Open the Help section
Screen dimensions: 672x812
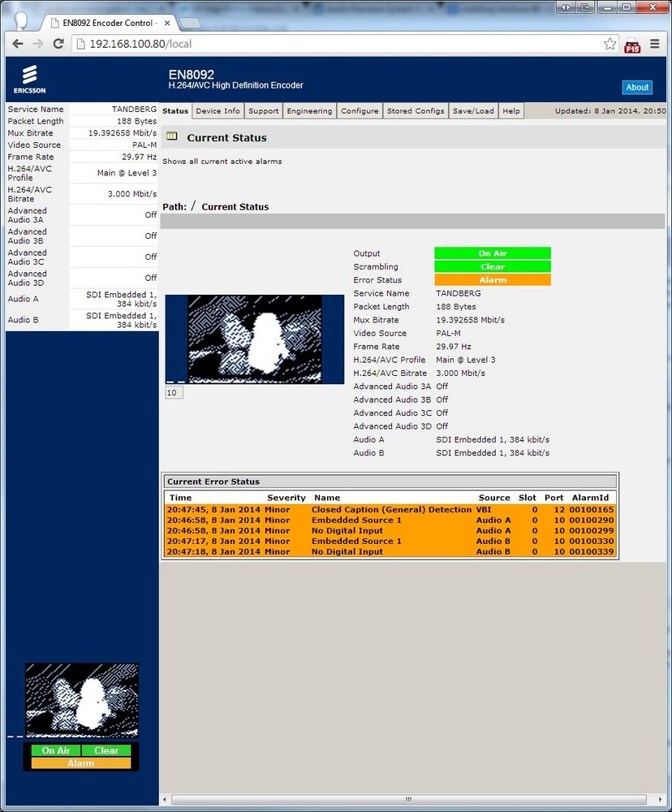510,110
